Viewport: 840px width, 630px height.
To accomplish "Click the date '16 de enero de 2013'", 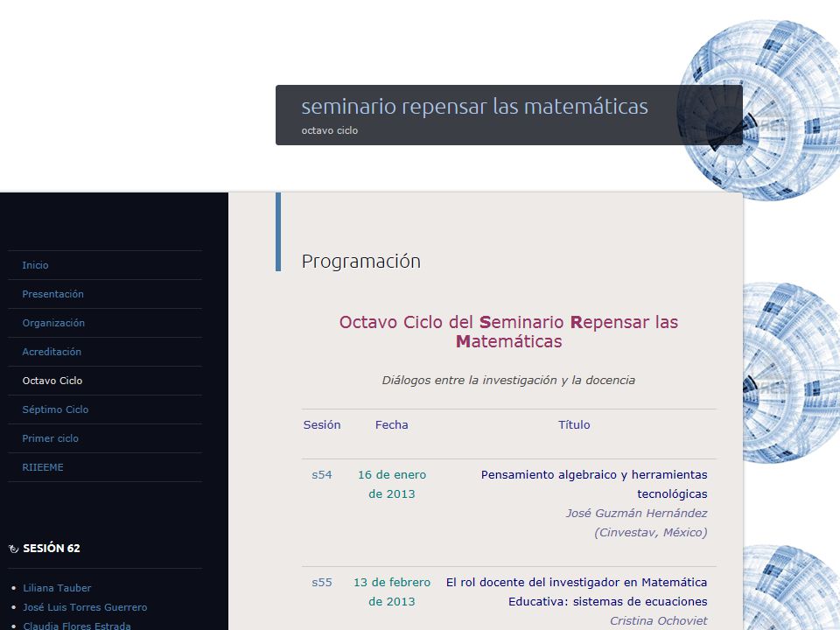I will 392,484.
